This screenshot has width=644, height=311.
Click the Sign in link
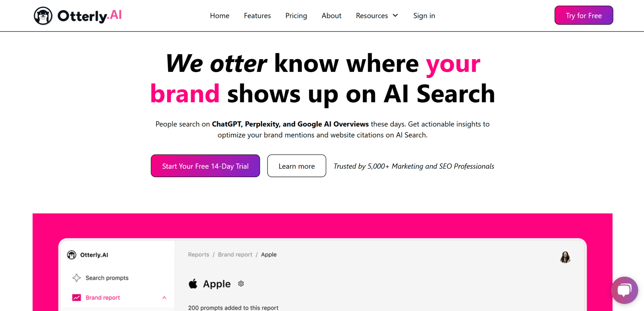(x=424, y=16)
